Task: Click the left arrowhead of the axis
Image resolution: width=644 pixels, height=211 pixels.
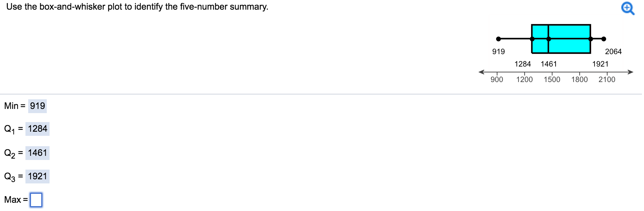Action: coord(482,72)
